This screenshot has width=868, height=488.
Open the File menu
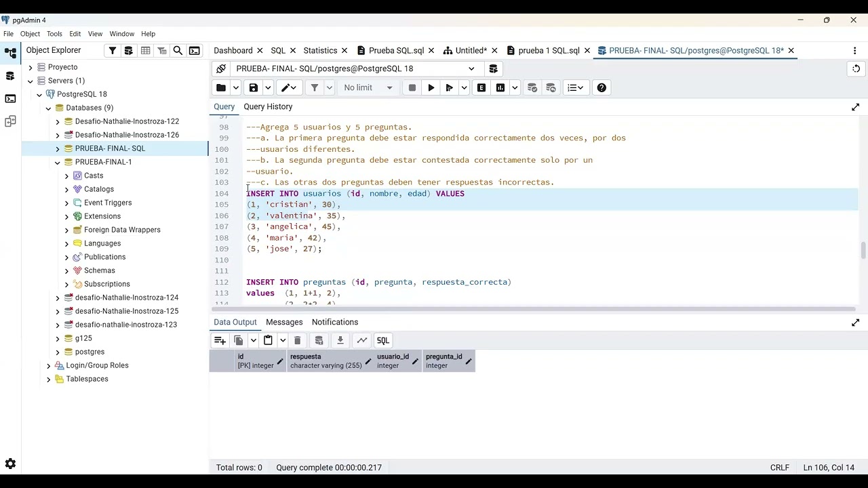click(x=8, y=34)
